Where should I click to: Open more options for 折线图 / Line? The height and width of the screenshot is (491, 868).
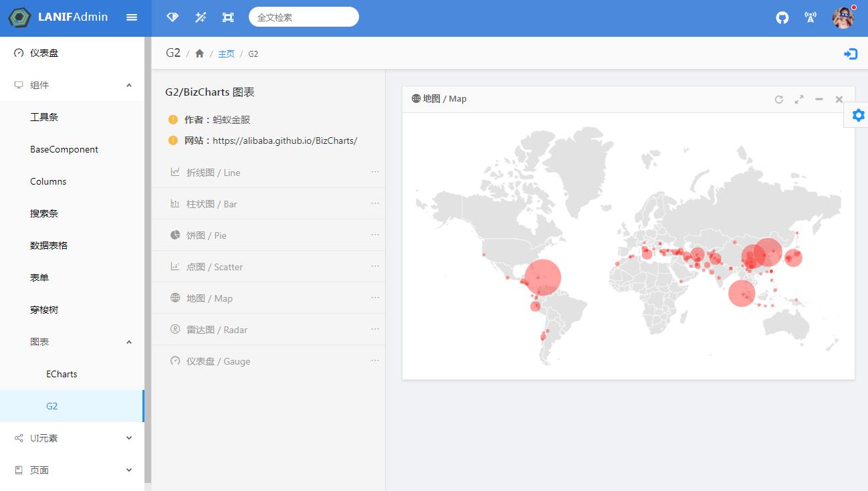[375, 172]
